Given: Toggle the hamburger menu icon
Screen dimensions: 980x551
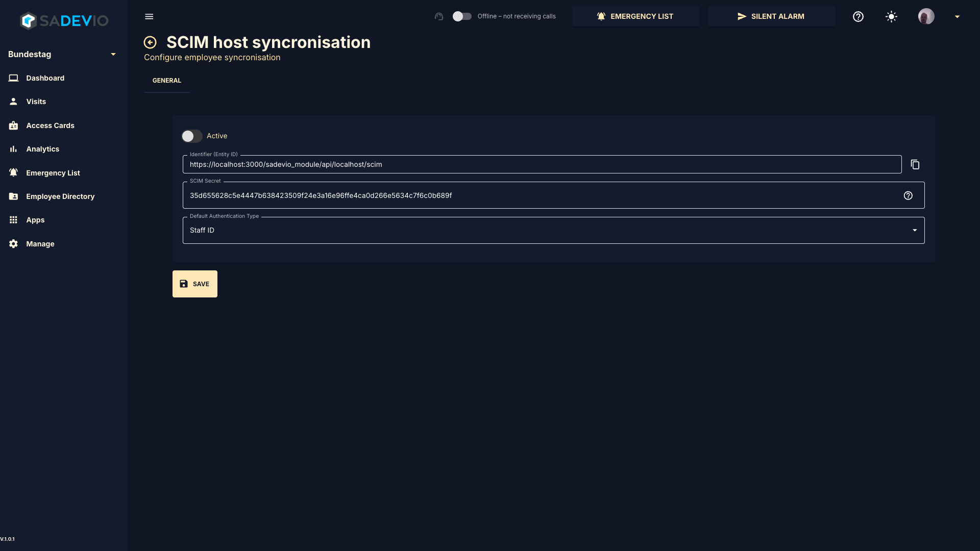Looking at the screenshot, I should click(149, 16).
